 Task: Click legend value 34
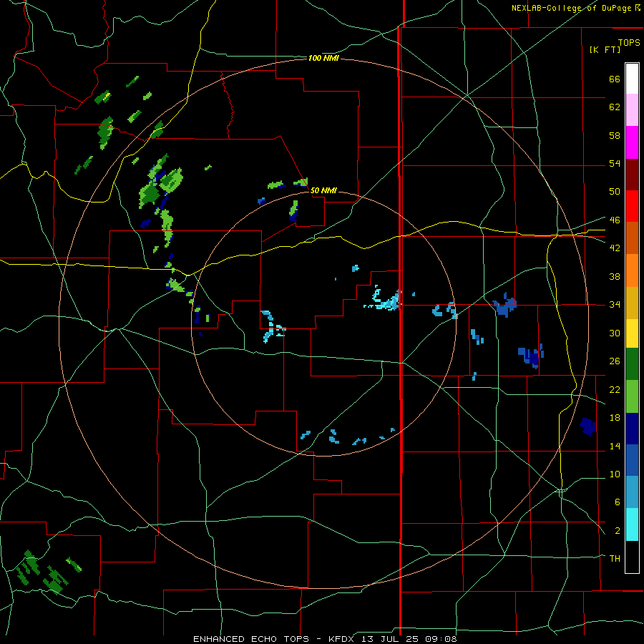tap(615, 304)
